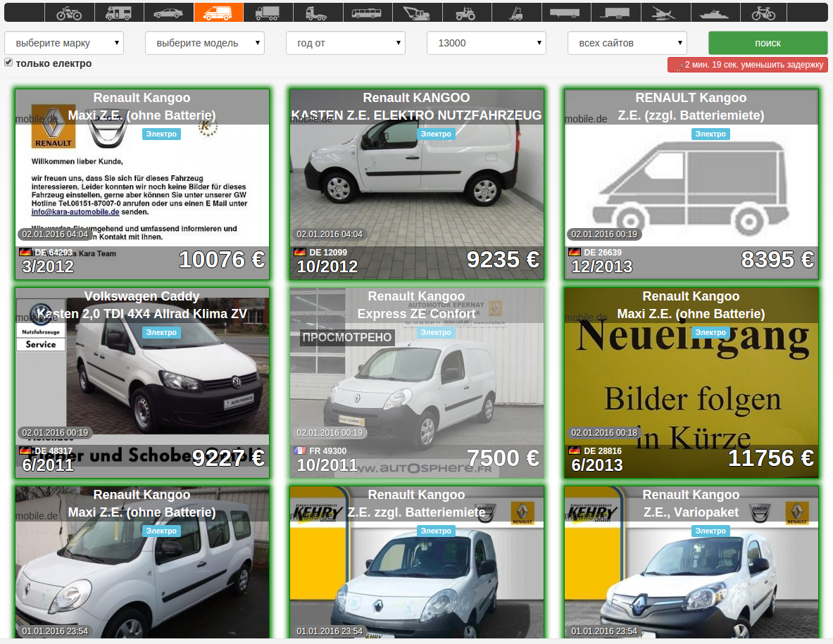
Task: Open the Renault KANGOO KASTEN Z.E. listing photo
Action: [x=417, y=184]
